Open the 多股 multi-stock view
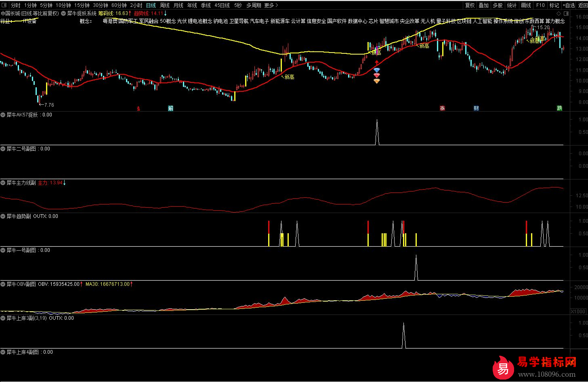 point(498,5)
